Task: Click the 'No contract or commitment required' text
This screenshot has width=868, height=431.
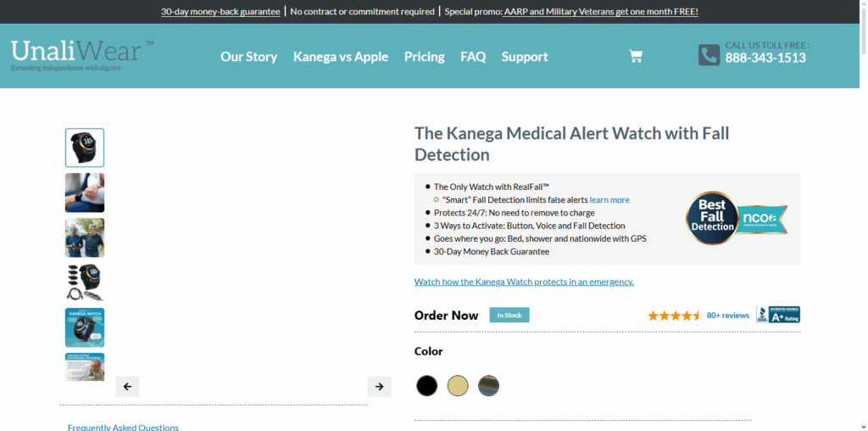Action: point(362,12)
